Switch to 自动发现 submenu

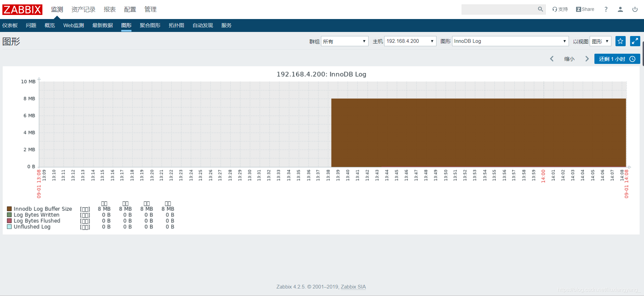point(203,25)
